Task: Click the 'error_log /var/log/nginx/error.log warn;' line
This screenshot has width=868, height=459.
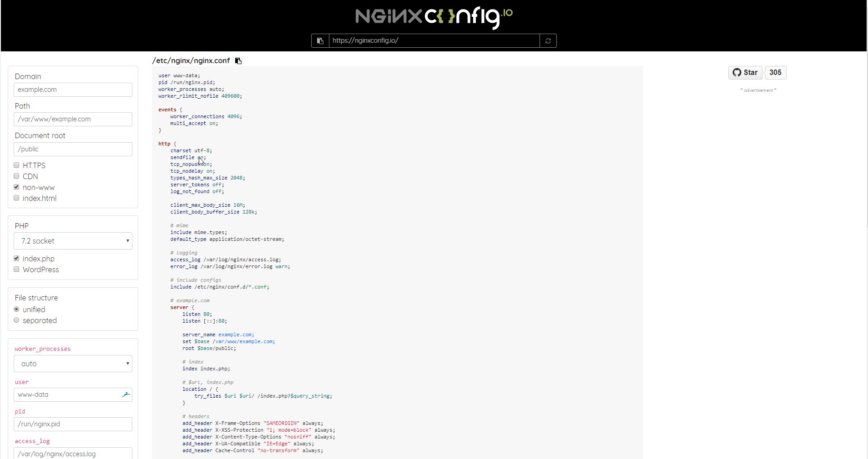Action: (x=230, y=266)
